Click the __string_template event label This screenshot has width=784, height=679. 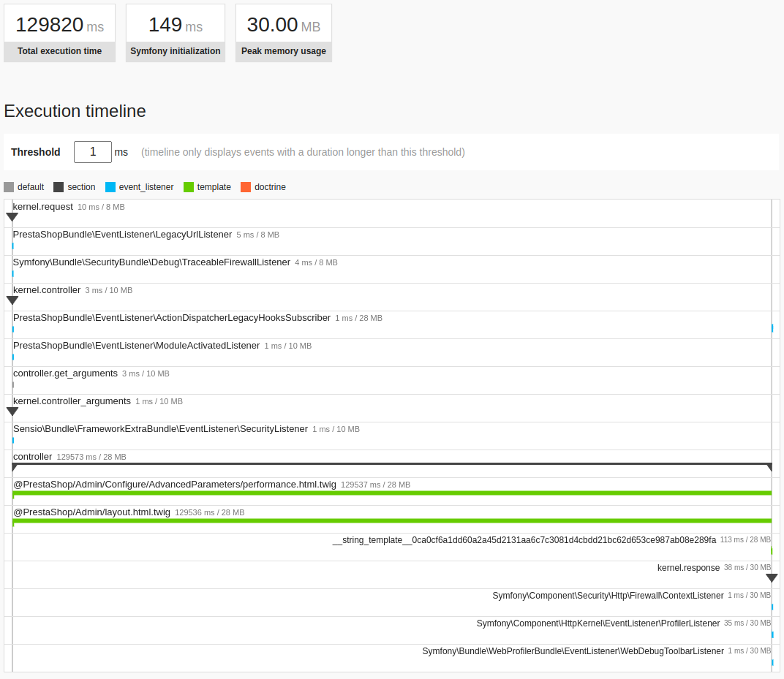524,540
